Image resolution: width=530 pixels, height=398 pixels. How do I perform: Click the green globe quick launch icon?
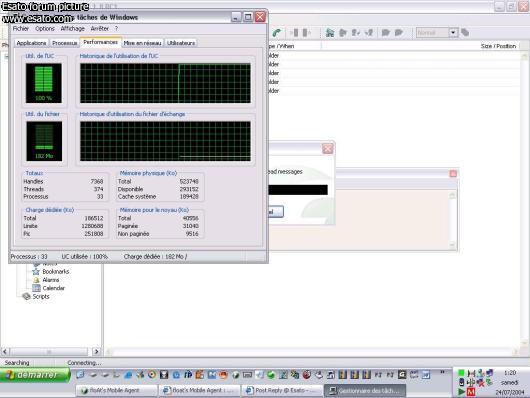tap(271, 375)
